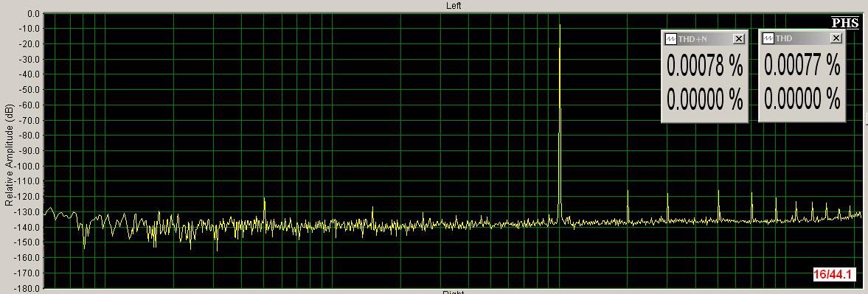Click the -100.0 dB axis tick label
This screenshot has height=294, width=868.
pyautogui.click(x=29, y=167)
